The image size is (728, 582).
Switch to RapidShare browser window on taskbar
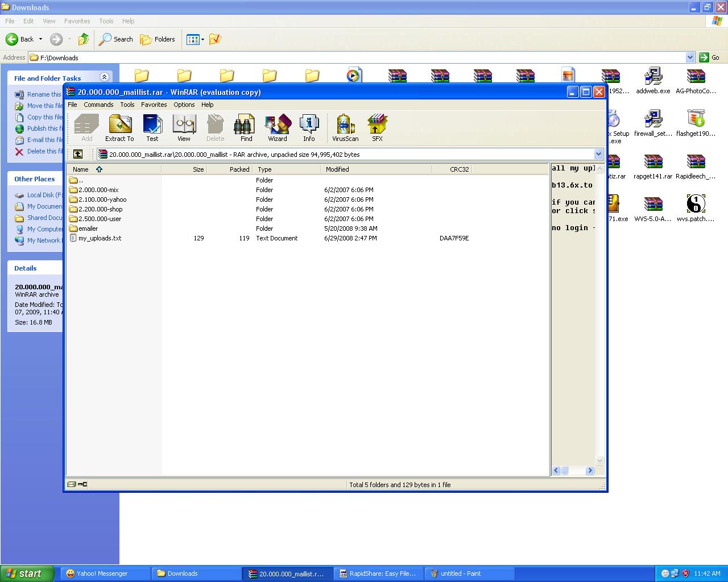[378, 573]
